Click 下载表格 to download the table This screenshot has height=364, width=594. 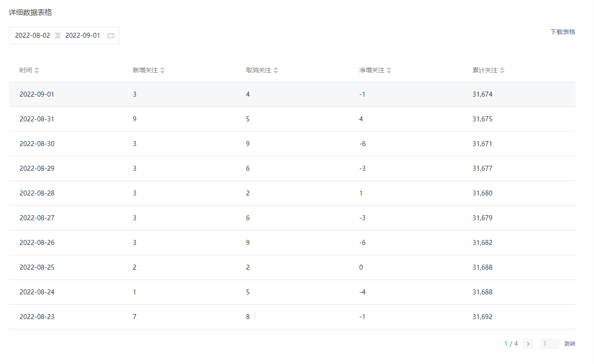point(563,32)
